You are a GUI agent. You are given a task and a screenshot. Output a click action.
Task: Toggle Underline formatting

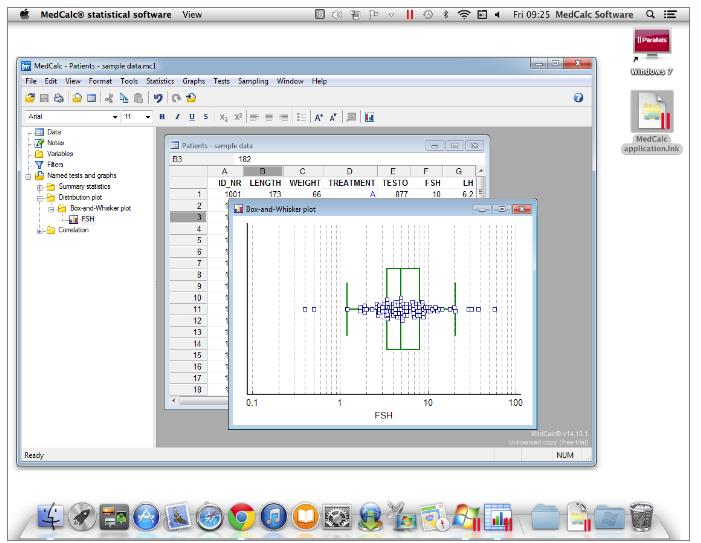point(192,117)
